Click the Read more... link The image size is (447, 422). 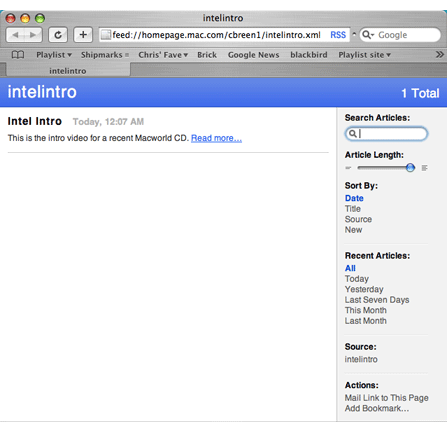pos(216,138)
